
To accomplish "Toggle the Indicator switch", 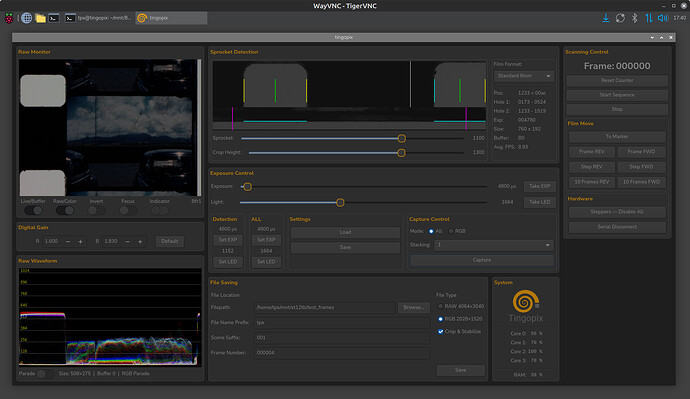I will click(160, 211).
